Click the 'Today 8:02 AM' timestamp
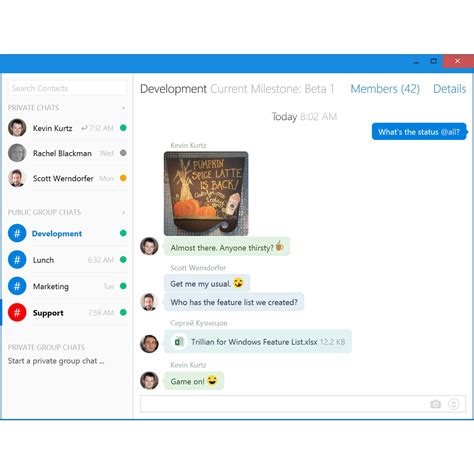 tap(304, 117)
